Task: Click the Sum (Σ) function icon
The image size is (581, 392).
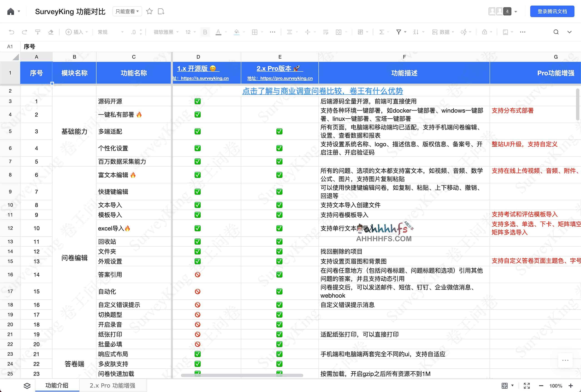Action: 382,32
